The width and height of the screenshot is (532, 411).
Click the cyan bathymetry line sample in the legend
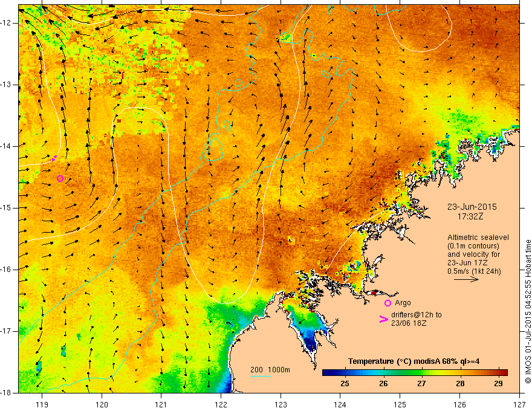pos(260,376)
